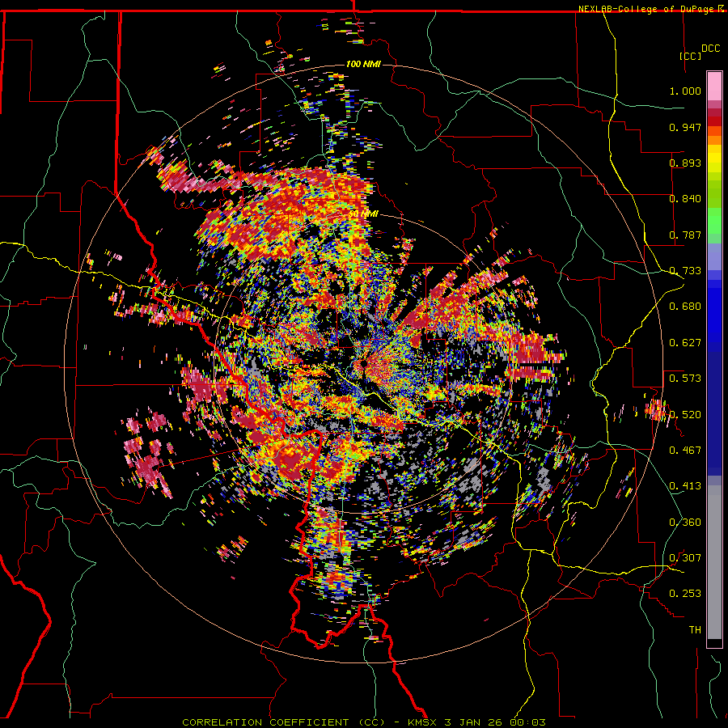Click the NEXLAB-College of DuPage credit text
The image size is (728, 728).
647,9
